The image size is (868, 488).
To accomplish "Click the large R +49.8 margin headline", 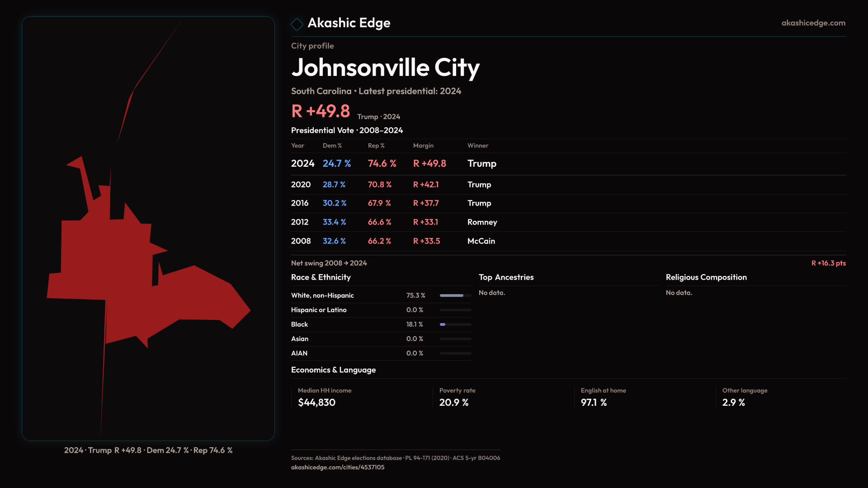I will pyautogui.click(x=321, y=111).
